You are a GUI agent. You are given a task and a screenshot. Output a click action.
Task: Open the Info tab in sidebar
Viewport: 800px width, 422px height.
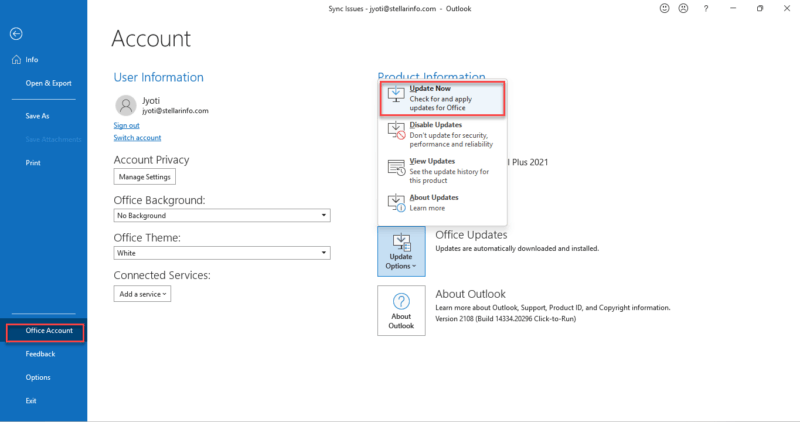coord(32,59)
